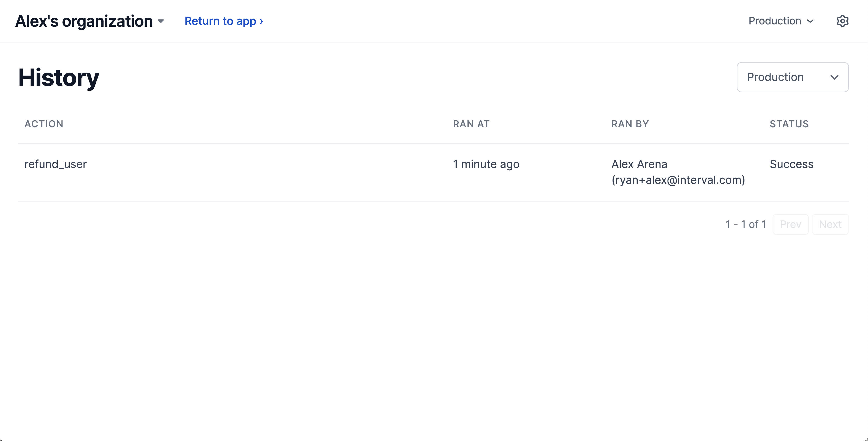The height and width of the screenshot is (441, 868).
Task: Click the STATUS column header
Action: click(789, 124)
